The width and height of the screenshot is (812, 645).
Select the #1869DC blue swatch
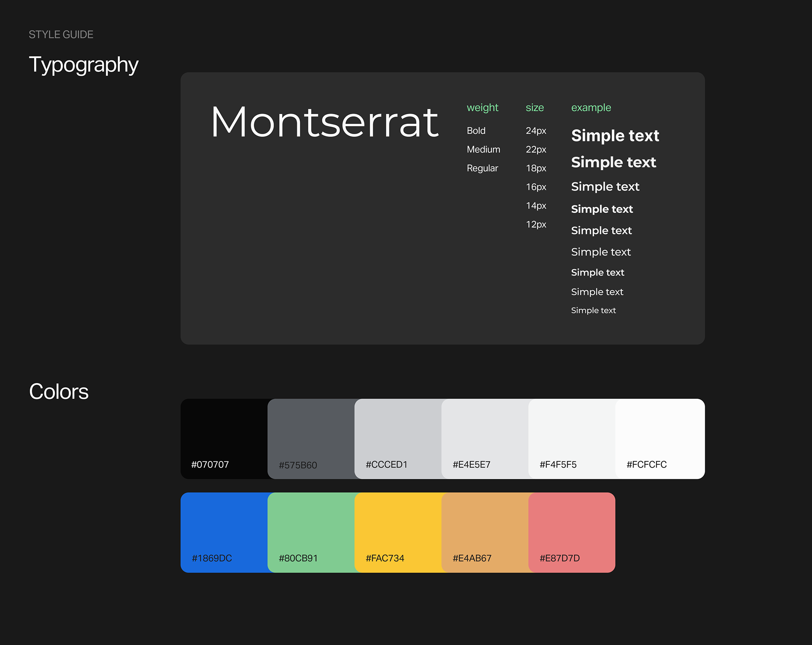[224, 532]
